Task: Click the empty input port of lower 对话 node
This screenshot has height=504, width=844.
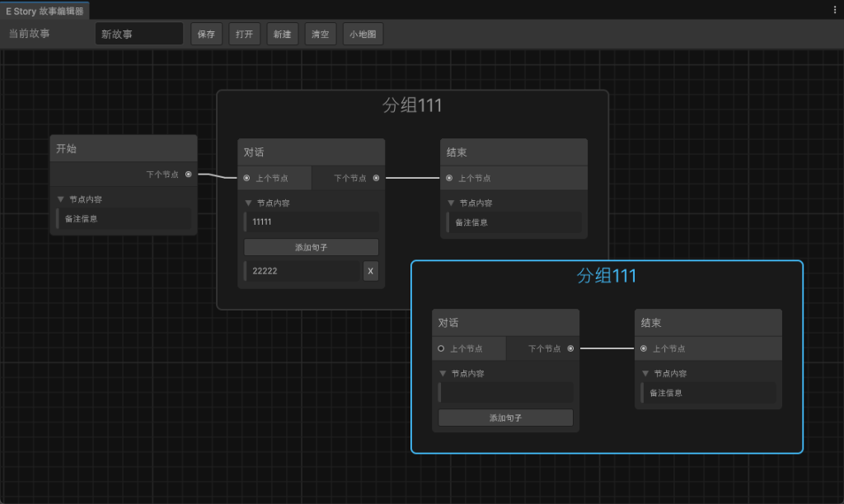Action: [x=441, y=348]
